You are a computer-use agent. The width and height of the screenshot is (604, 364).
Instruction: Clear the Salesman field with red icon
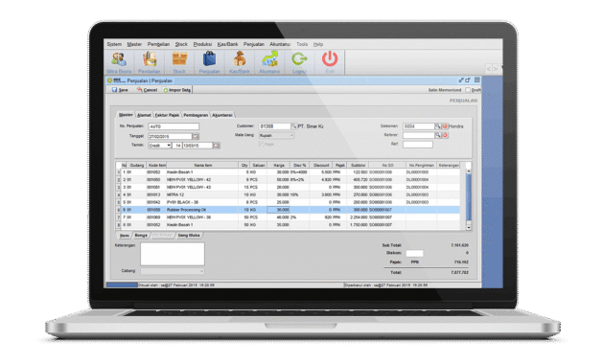[x=445, y=126]
